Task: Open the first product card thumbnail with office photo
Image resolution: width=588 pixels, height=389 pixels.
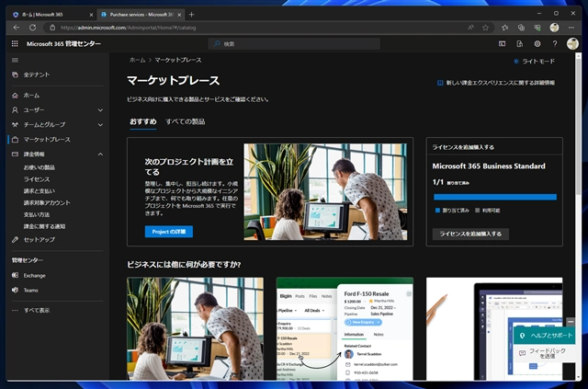Action: tap(195, 328)
